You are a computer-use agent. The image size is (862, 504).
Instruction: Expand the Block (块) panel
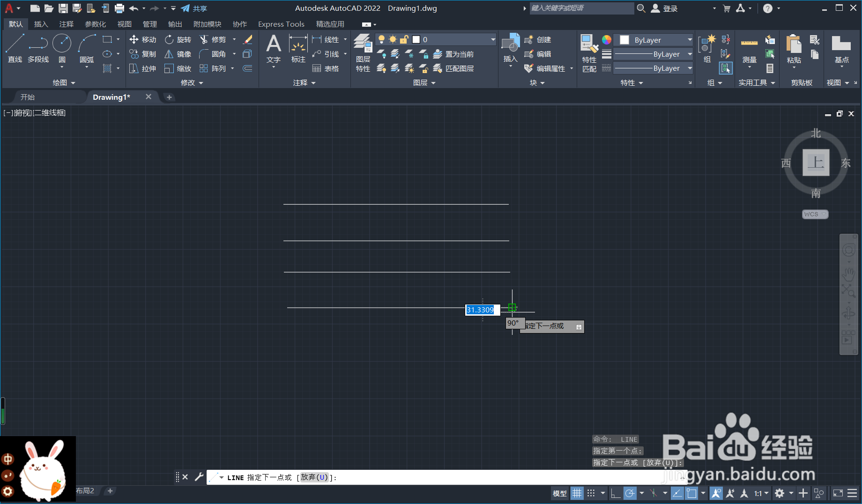tap(537, 82)
